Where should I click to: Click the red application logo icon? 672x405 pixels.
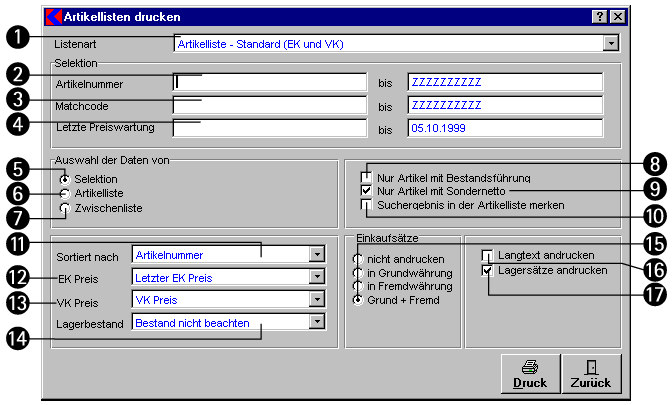point(55,17)
